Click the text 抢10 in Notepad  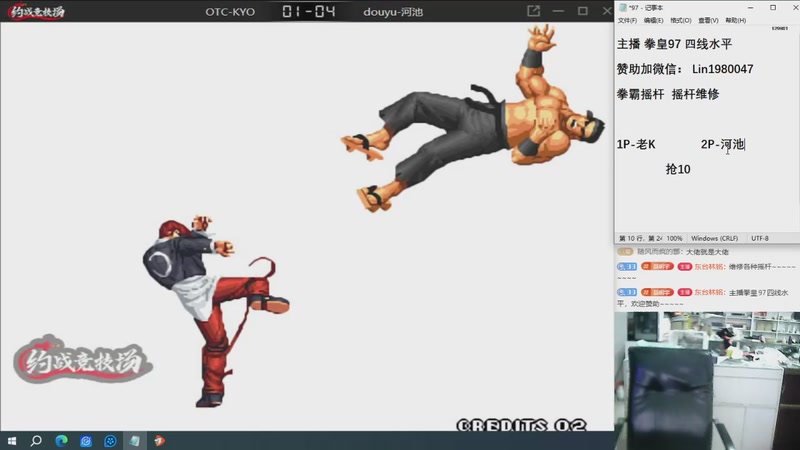pyautogui.click(x=678, y=169)
